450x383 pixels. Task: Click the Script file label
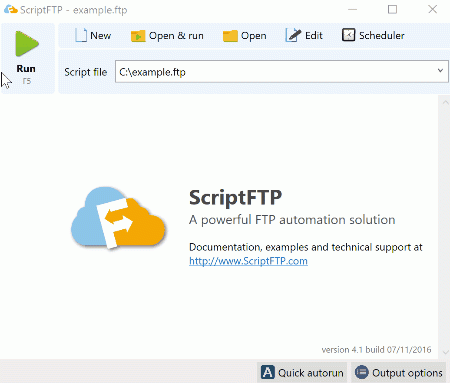86,72
